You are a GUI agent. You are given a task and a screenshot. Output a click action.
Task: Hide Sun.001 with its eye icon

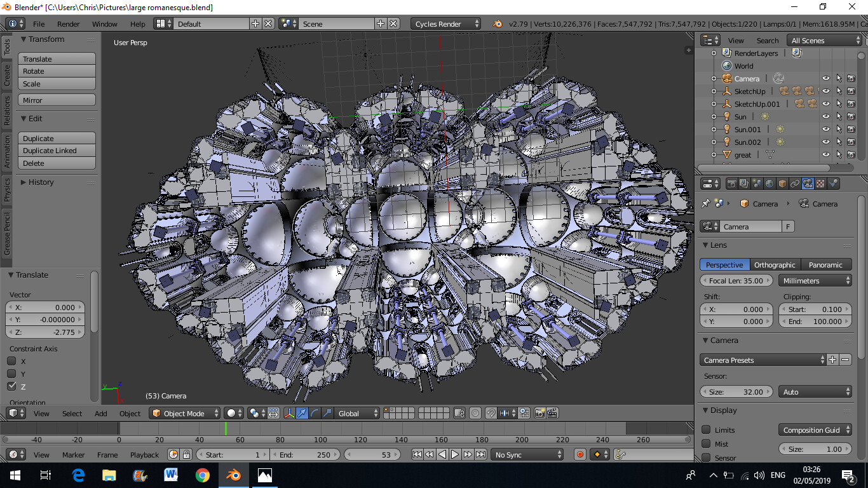[x=826, y=130]
